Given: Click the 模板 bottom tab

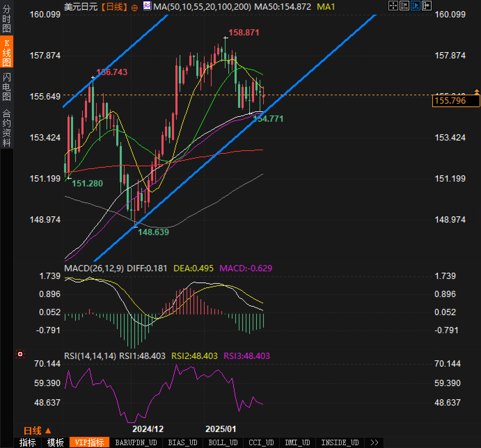Looking at the screenshot, I should click(x=55, y=442).
